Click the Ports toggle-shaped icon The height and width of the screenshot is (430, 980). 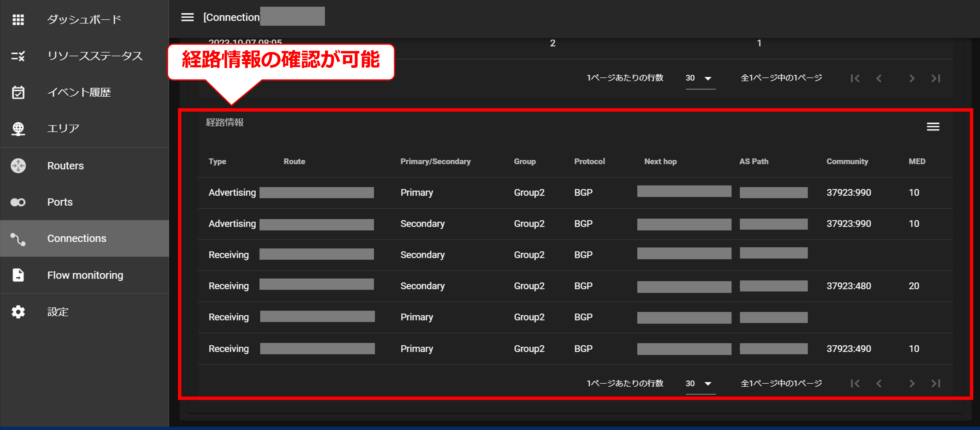[18, 202]
